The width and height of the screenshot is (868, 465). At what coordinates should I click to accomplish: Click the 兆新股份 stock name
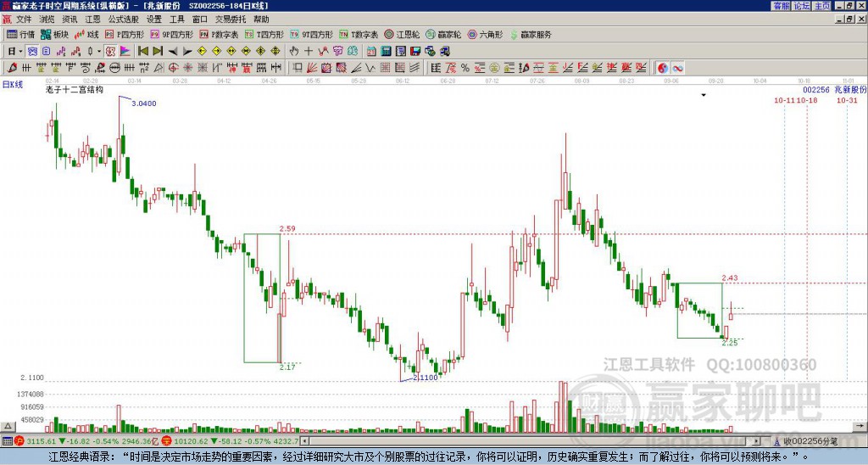coord(849,89)
